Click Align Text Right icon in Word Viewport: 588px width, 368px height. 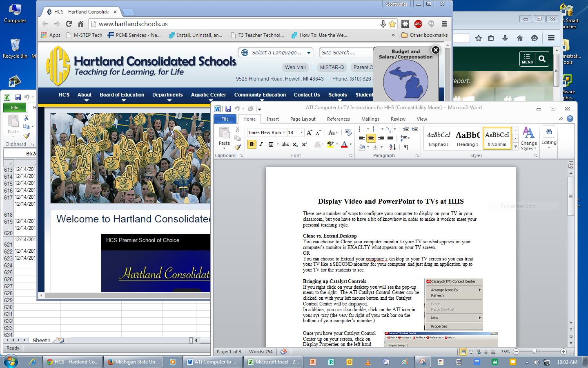tap(381, 138)
